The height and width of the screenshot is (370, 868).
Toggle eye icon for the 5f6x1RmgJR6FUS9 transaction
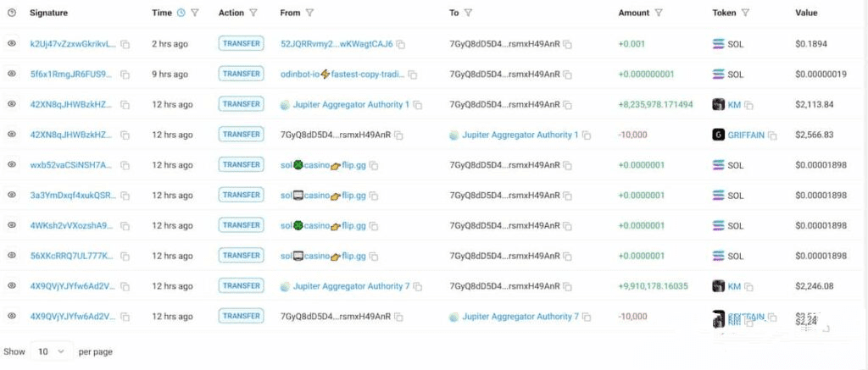pos(12,74)
